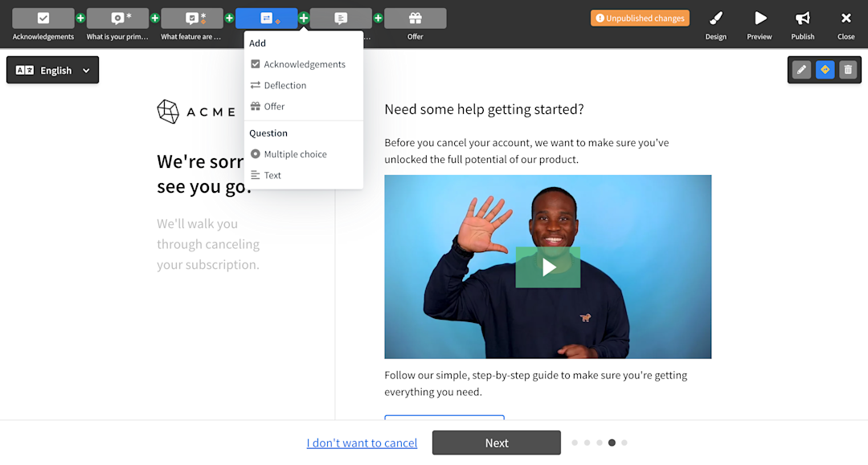This screenshot has height=465, width=868.
Task: Click the second progress dot
Action: tap(587, 443)
